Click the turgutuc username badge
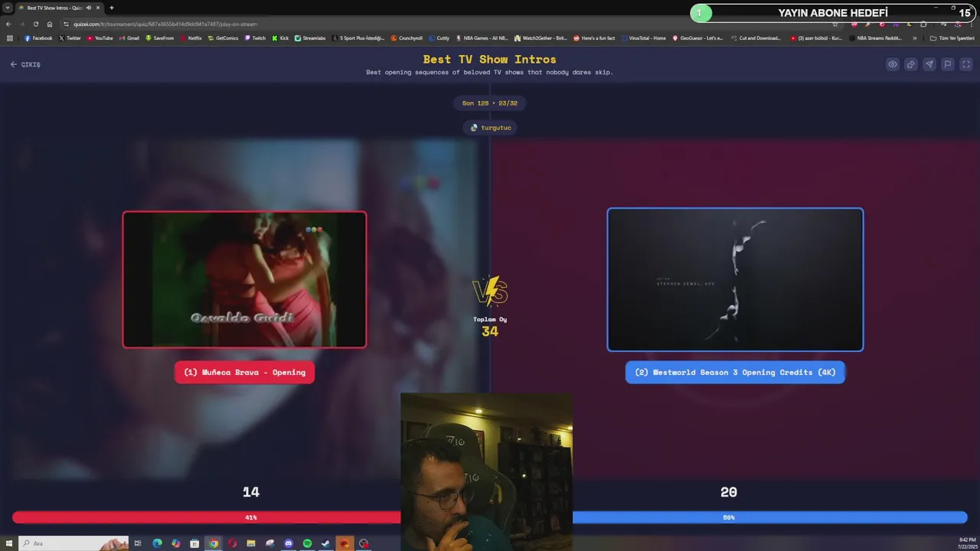The width and height of the screenshot is (980, 551). (490, 128)
